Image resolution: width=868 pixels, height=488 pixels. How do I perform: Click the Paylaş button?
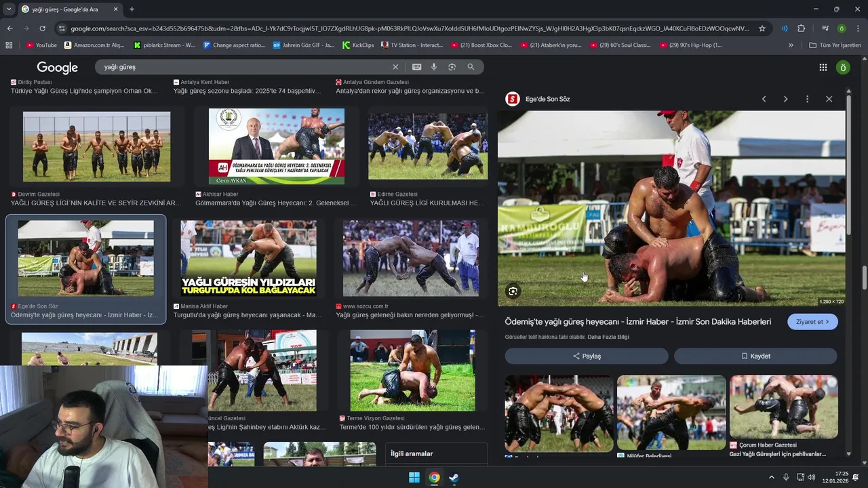[x=587, y=356]
